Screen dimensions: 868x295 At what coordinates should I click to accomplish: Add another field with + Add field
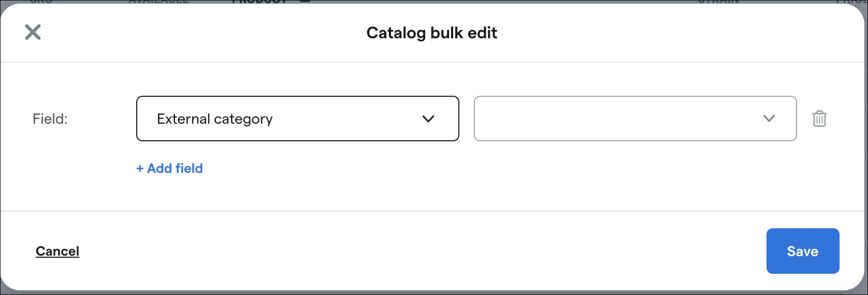(x=169, y=168)
